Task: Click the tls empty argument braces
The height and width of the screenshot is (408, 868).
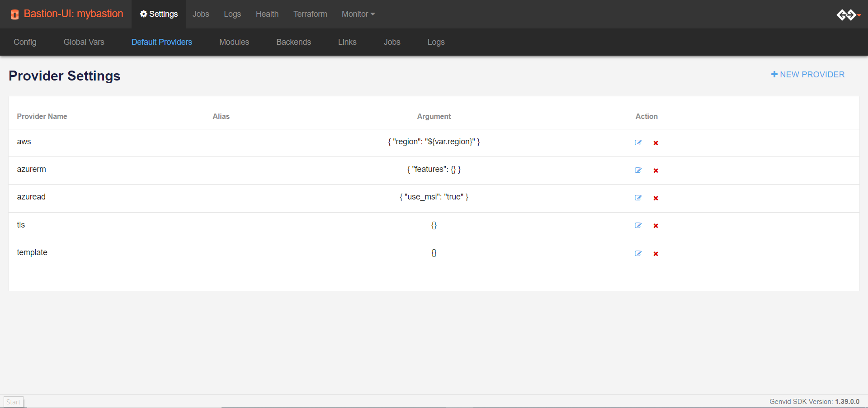Action: (434, 225)
